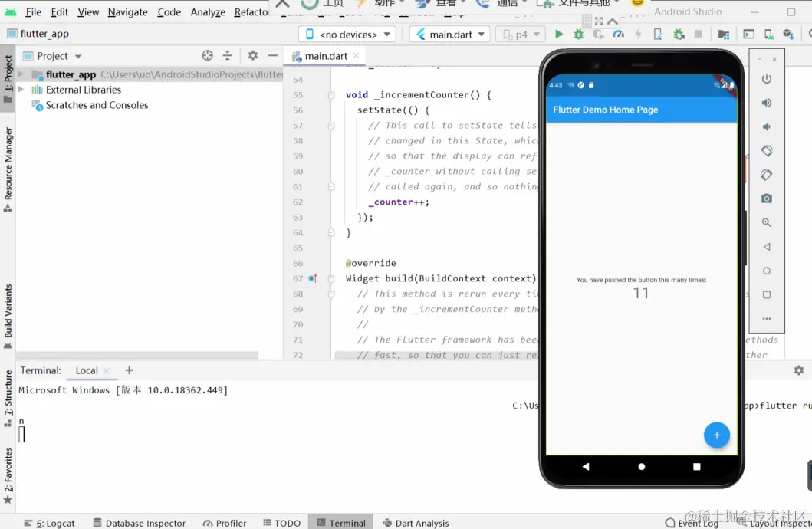Open the no devices selector dropdown

(347, 34)
